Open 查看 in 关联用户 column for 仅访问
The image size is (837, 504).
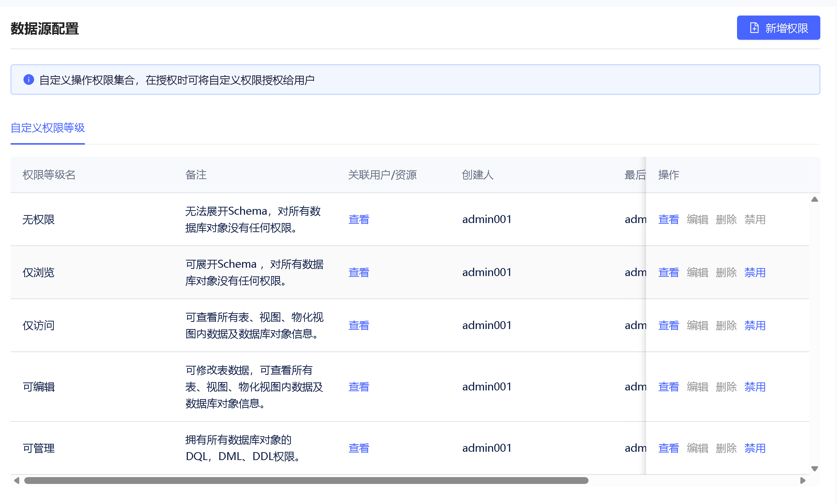359,326
